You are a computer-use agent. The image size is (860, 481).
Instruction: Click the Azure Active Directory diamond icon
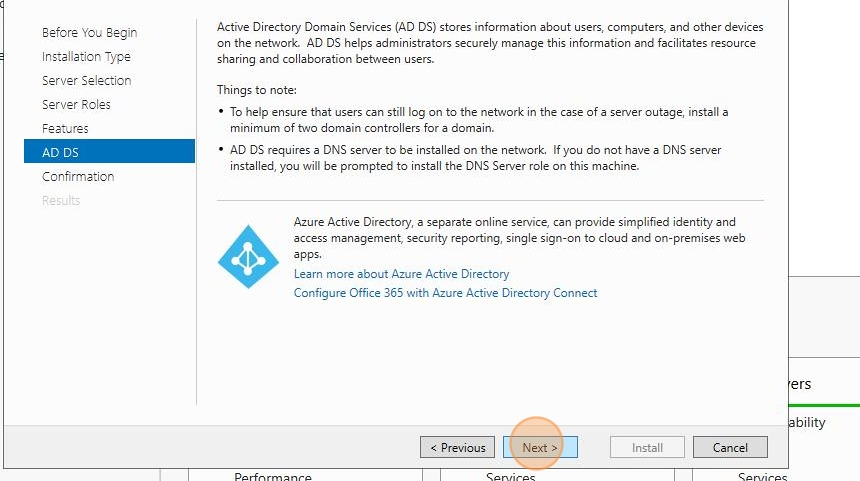(248, 257)
